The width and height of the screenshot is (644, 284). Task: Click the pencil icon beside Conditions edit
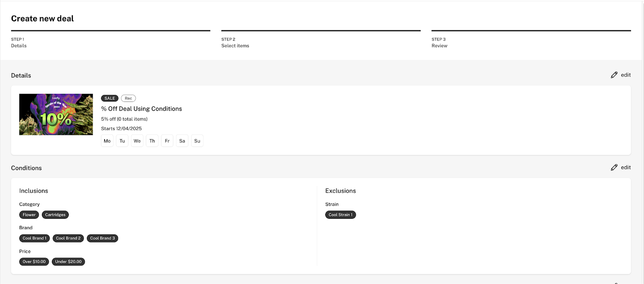click(x=614, y=168)
